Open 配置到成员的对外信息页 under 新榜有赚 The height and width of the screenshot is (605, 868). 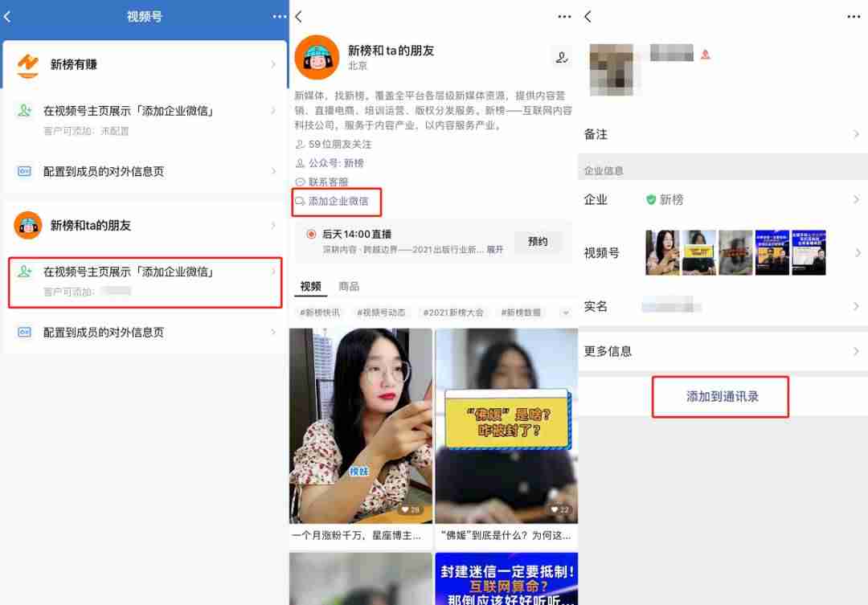(145, 171)
